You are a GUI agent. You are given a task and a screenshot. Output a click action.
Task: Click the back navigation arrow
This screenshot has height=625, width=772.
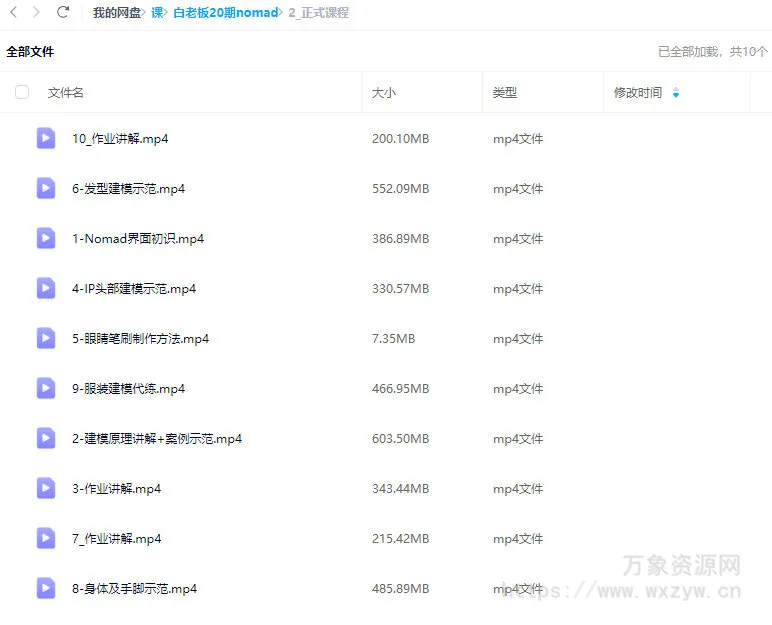tap(14, 12)
